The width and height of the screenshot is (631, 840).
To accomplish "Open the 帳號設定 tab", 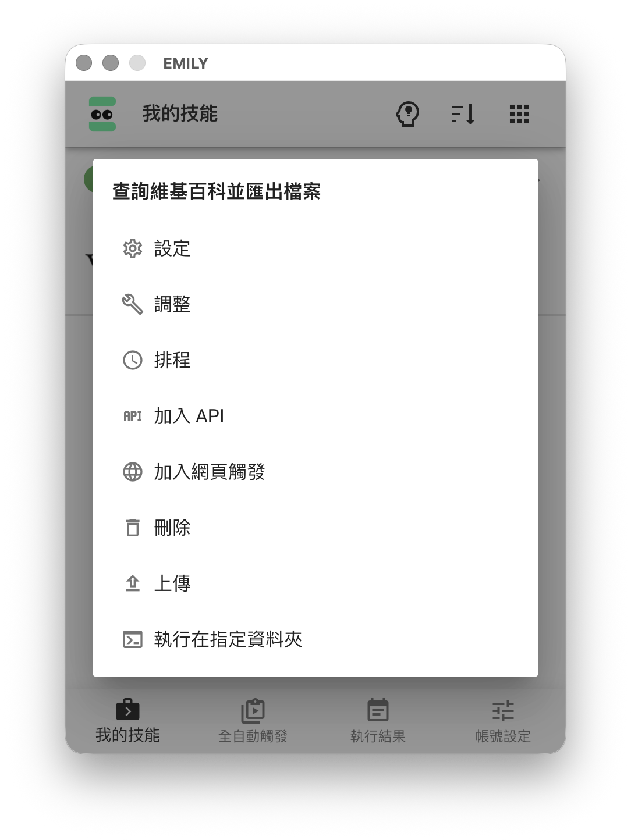I will [503, 721].
